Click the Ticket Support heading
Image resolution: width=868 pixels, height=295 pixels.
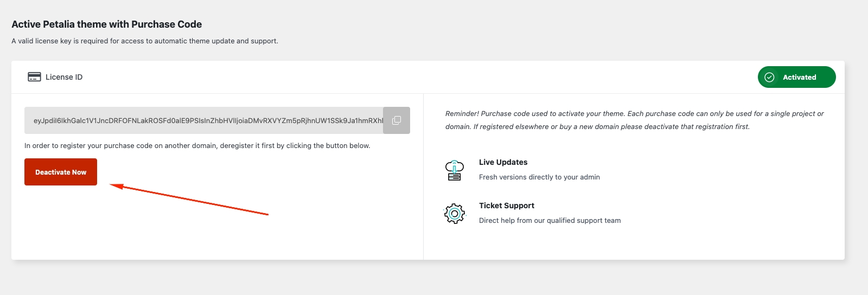[506, 206]
